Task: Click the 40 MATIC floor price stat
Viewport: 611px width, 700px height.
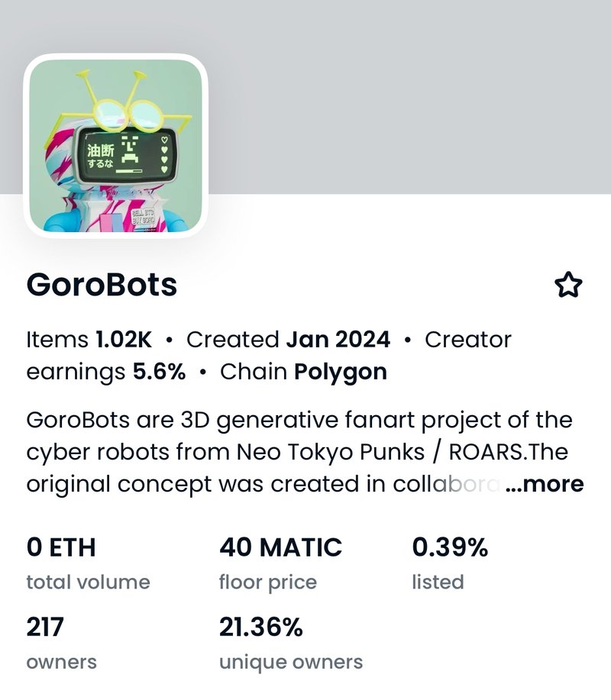Action: click(280, 547)
